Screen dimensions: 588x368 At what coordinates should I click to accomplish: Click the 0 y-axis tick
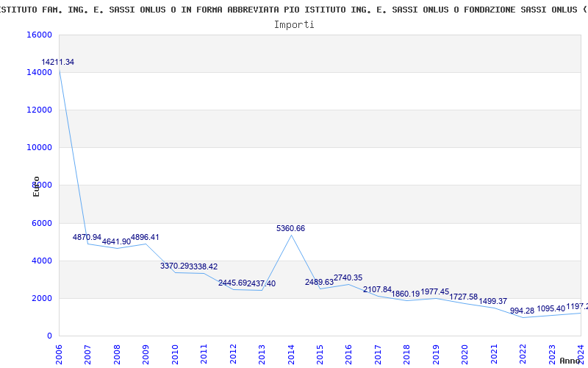(x=49, y=336)
